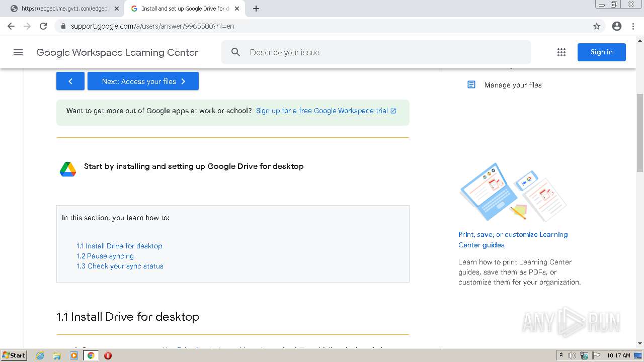Click the Chrome taskbar icon
644x362 pixels.
(91, 355)
